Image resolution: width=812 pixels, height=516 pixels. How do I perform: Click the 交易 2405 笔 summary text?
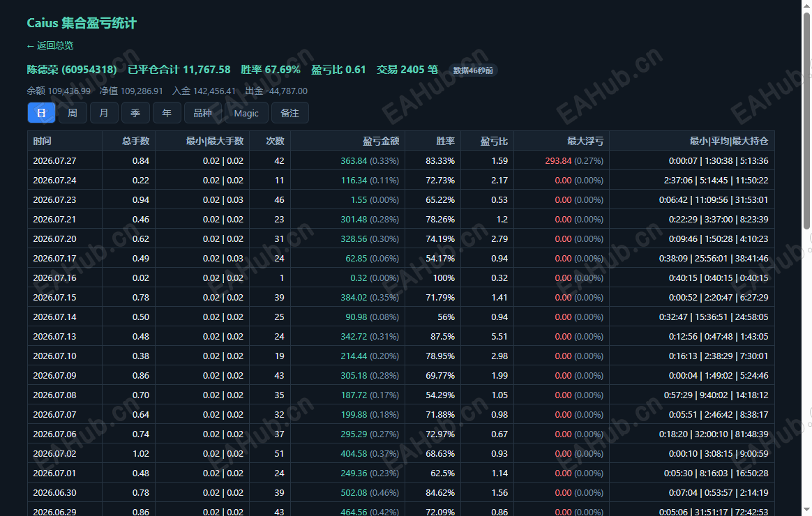coord(407,69)
